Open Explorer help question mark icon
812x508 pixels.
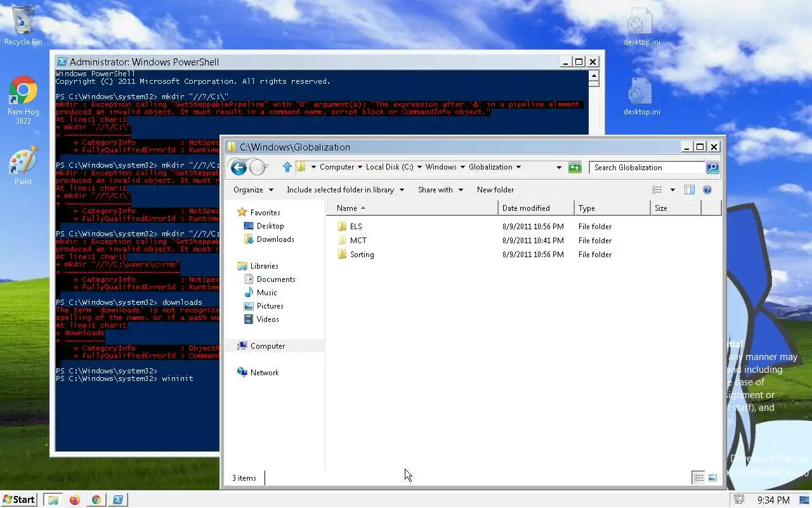click(x=707, y=190)
